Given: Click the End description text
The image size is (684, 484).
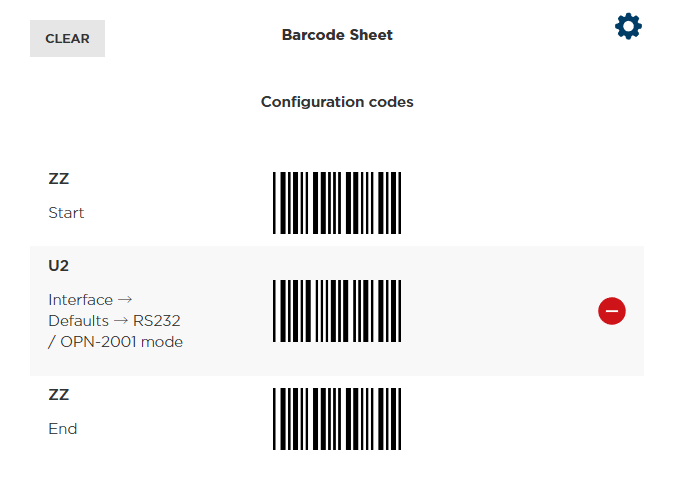Looking at the screenshot, I should click(x=62, y=429).
